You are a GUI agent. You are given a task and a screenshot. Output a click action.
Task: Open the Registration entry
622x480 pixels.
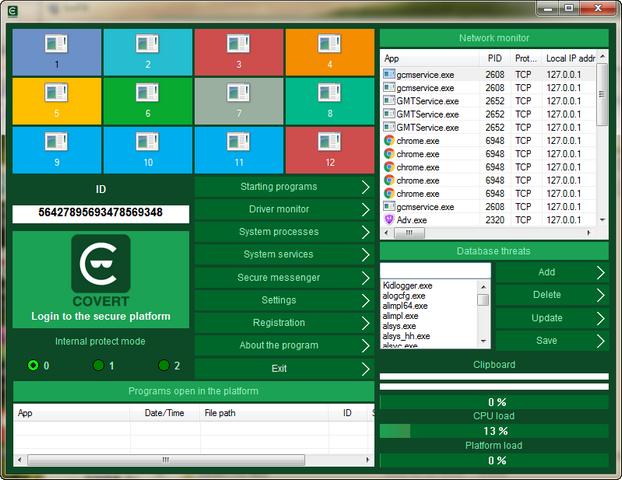coord(284,323)
